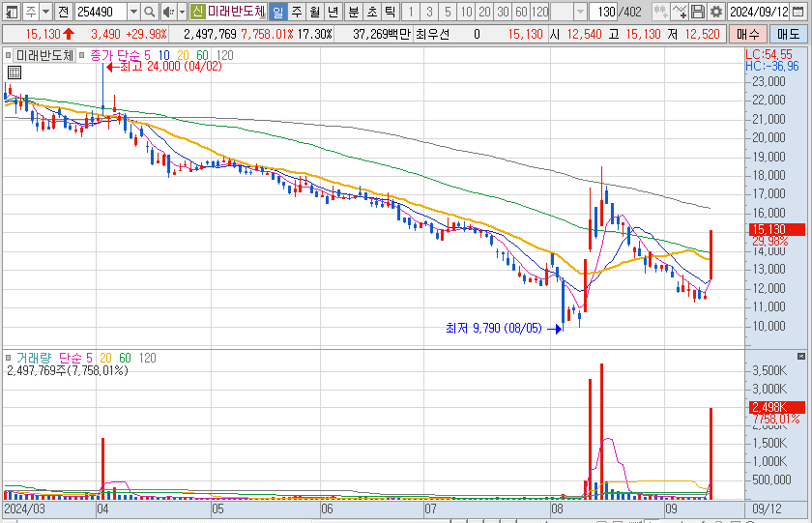Screen dimensions: 812x523
Task: Click the 거래량 volume indicator label
Action: click(x=34, y=358)
